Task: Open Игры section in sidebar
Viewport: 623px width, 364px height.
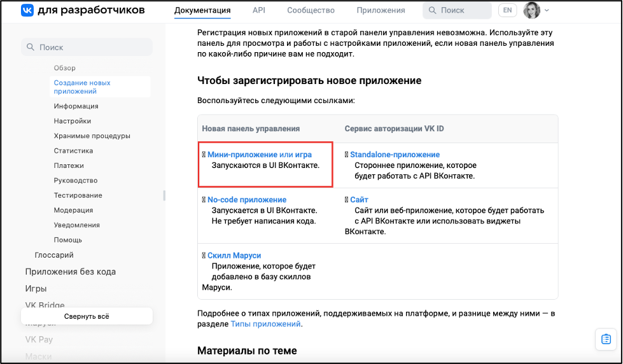Action: [x=36, y=289]
